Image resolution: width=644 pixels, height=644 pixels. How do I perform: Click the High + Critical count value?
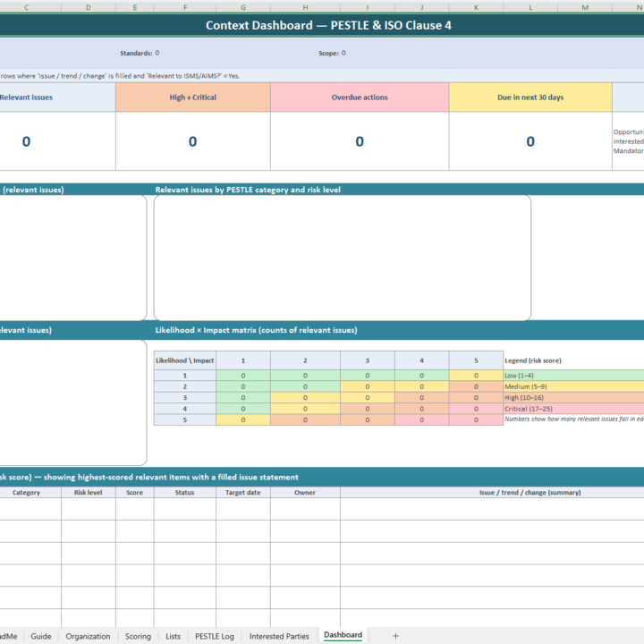pyautogui.click(x=192, y=141)
